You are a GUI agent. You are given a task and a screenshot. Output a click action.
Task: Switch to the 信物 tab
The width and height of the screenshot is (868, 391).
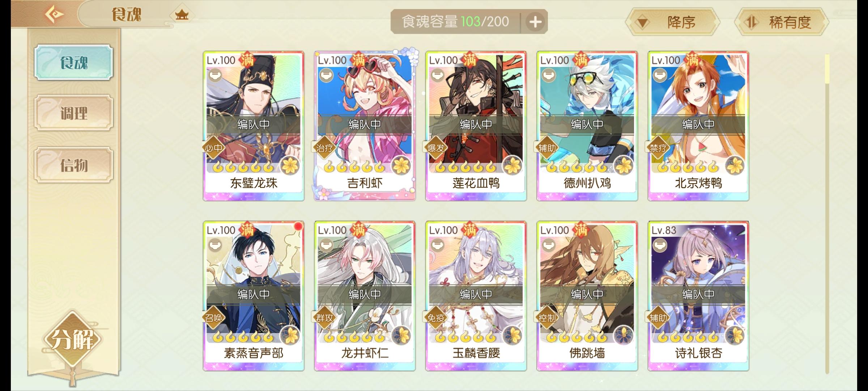tap(74, 165)
